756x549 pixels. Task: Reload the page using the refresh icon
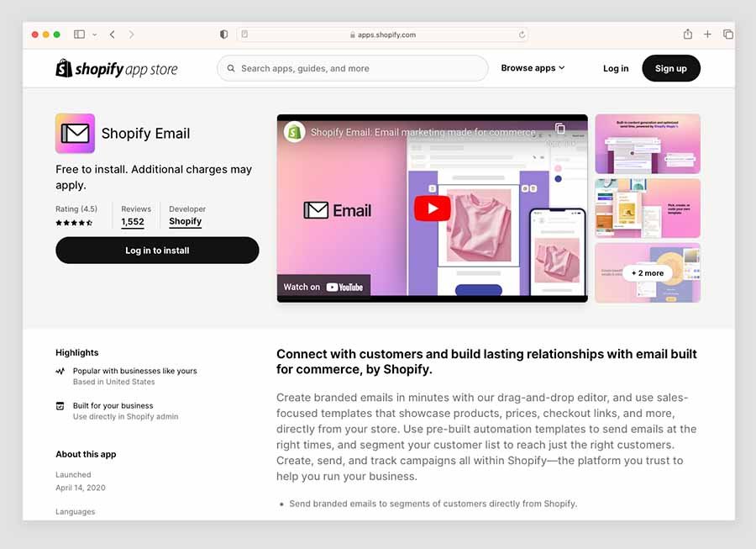coord(522,34)
